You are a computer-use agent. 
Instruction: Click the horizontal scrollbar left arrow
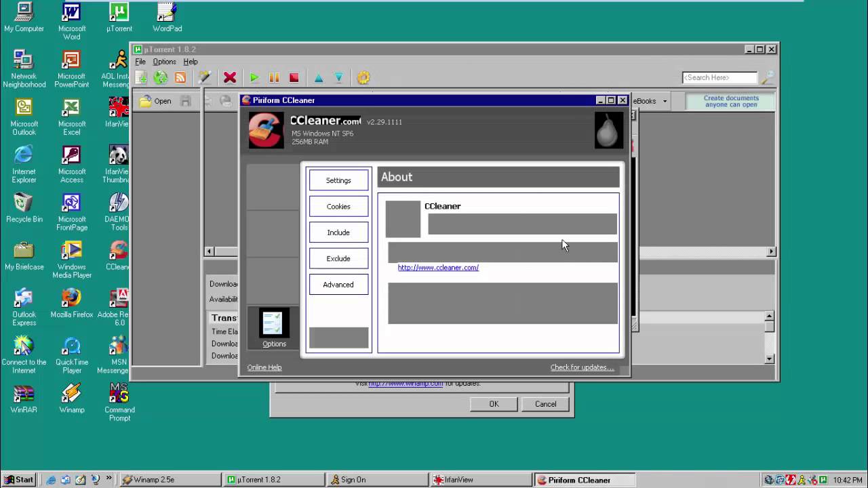(x=209, y=251)
